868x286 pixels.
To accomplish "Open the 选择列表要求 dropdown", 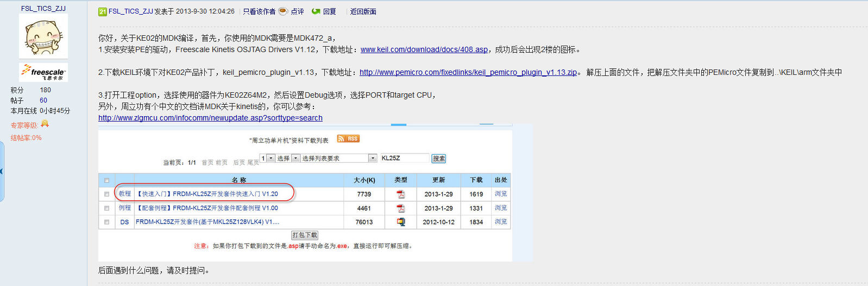I will [x=339, y=158].
